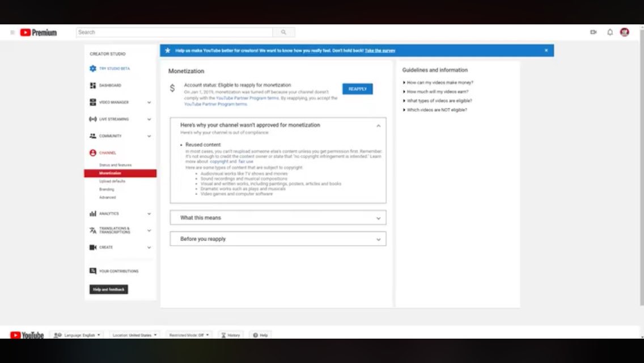Click the Your Contributions icon
Screen dimensions: 644x363
[x=93, y=271]
